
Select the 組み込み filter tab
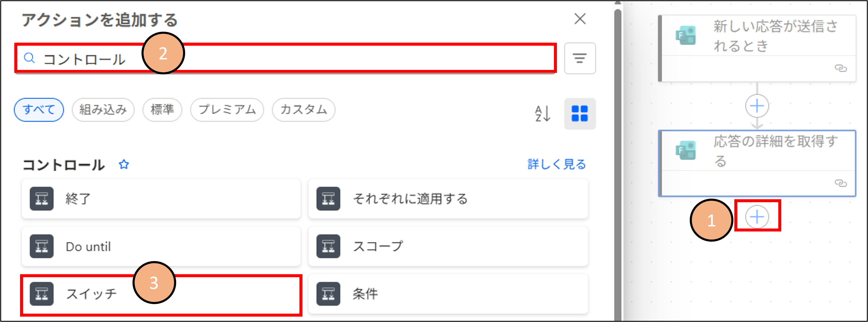pos(103,110)
